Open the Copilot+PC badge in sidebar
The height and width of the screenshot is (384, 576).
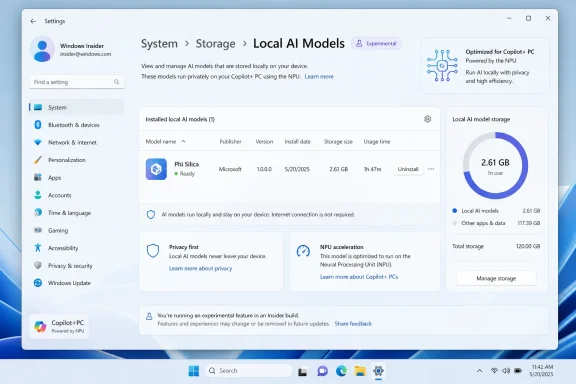click(x=59, y=326)
